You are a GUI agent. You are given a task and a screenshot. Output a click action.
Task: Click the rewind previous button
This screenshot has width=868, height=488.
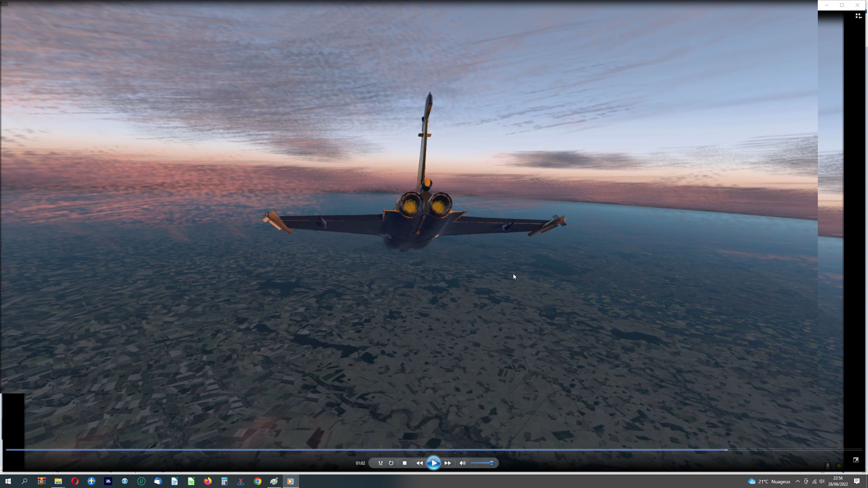point(419,463)
